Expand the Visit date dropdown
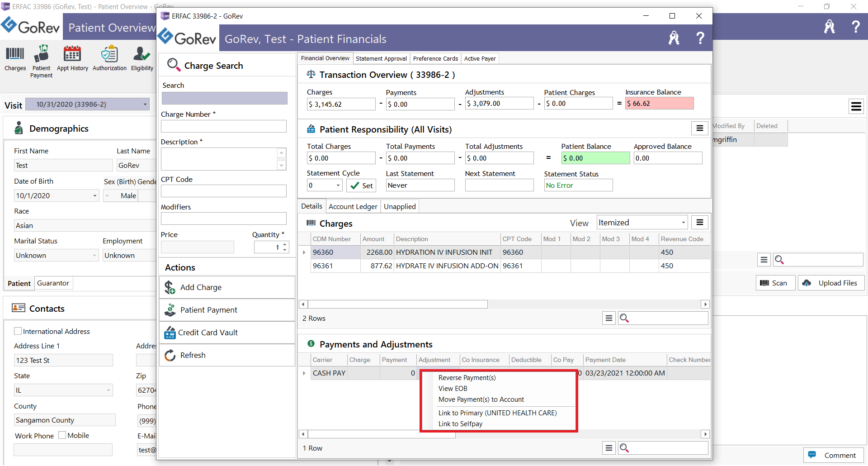The height and width of the screenshot is (466, 868). coord(145,104)
